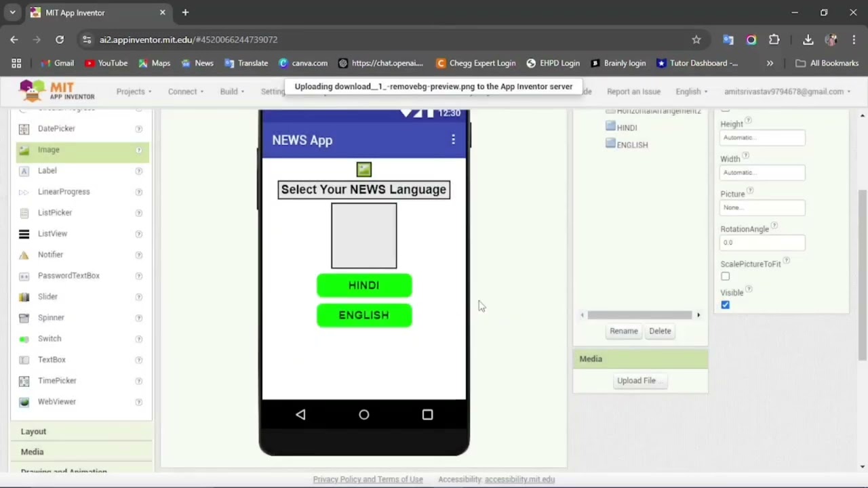Select the TextBox component icon

tap(24, 360)
